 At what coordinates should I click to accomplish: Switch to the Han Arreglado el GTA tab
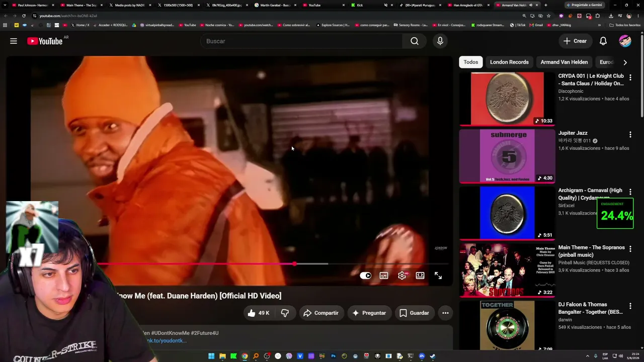tap(468, 5)
